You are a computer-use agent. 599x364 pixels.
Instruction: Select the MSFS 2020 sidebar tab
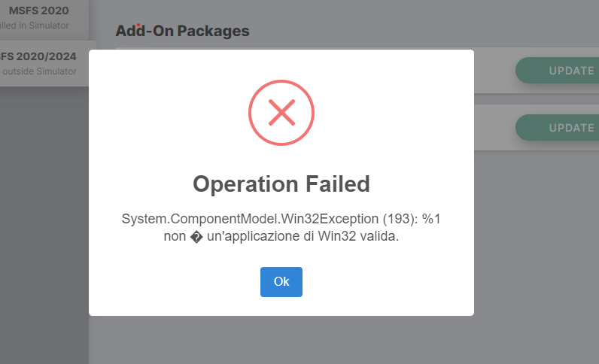(x=44, y=11)
